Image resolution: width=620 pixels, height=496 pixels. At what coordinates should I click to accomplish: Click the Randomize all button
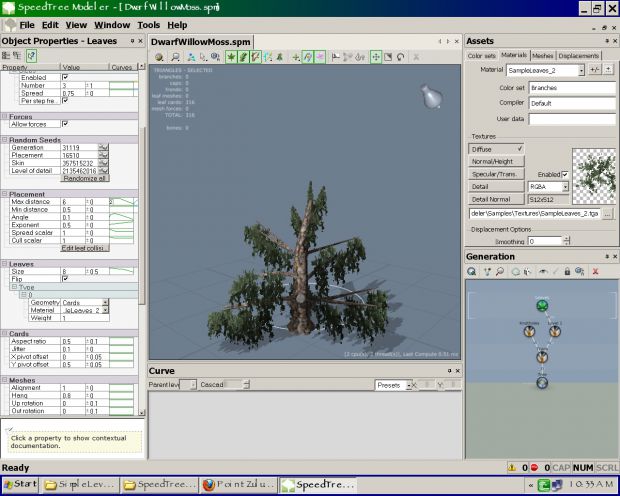pyautogui.click(x=84, y=177)
